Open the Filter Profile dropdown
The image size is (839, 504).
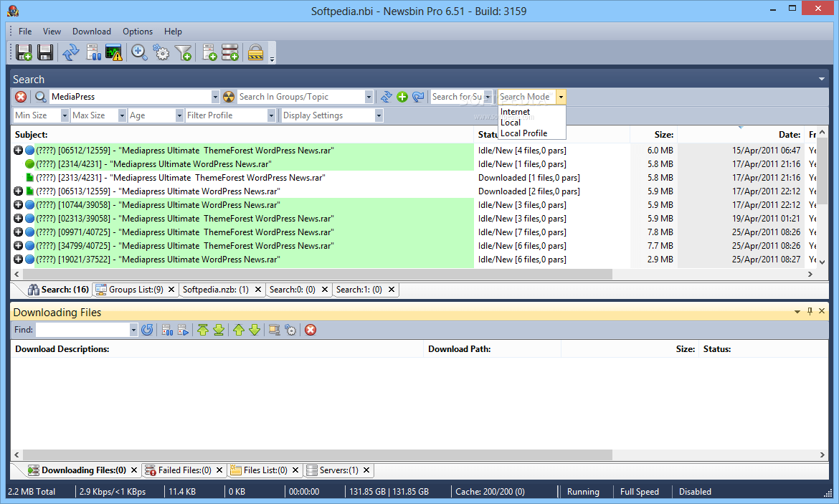(x=270, y=115)
